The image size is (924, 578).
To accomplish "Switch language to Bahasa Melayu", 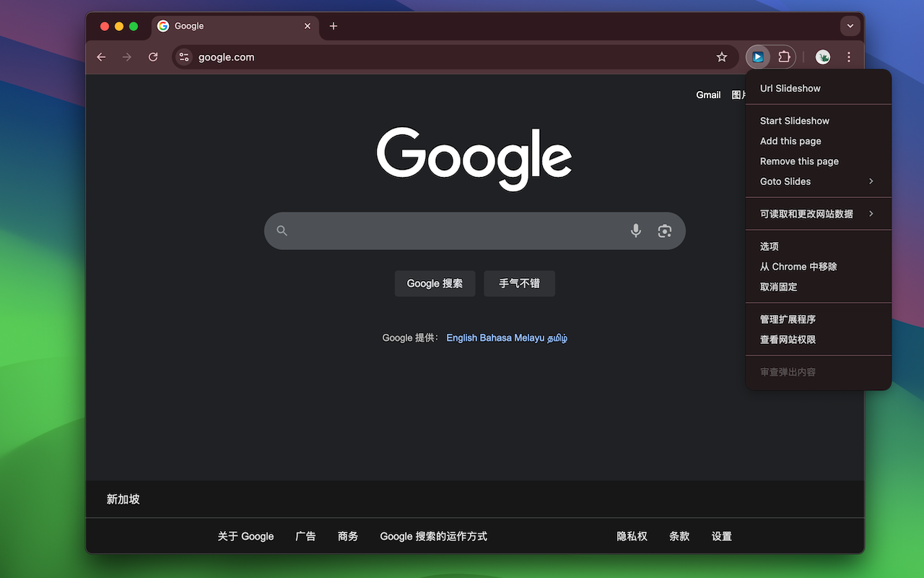I will [512, 337].
